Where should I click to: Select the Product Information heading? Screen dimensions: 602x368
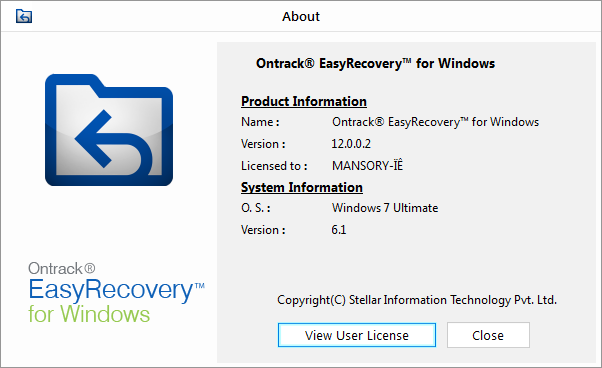pos(304,101)
